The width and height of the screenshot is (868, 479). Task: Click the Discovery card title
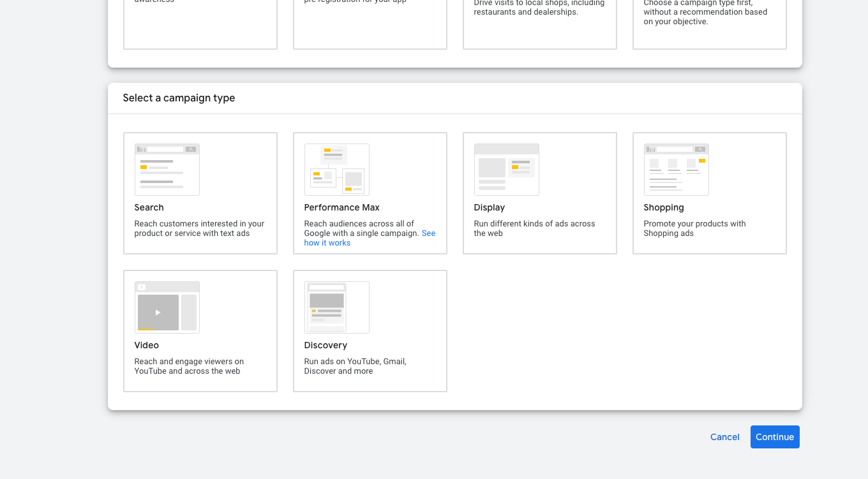[x=326, y=345]
